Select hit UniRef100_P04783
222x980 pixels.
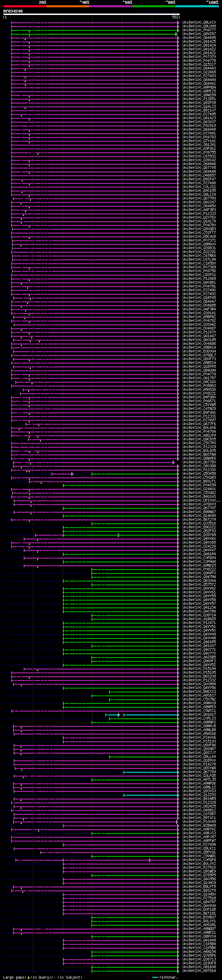pos(199,137)
